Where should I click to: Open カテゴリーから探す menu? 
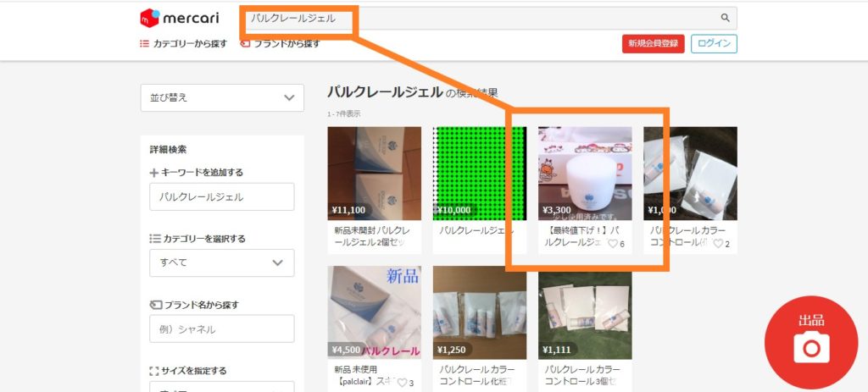click(x=184, y=44)
